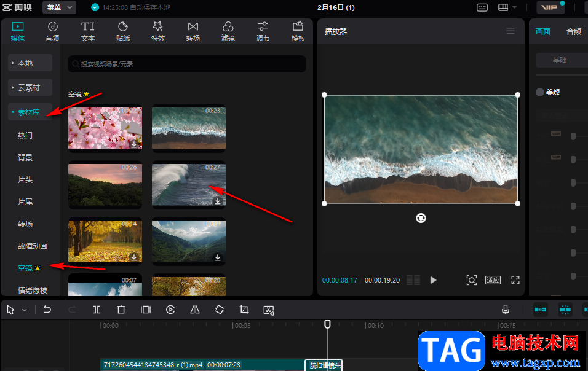The width and height of the screenshot is (588, 371).
Task: Open the 滤镜 filters tab
Action: [x=228, y=31]
